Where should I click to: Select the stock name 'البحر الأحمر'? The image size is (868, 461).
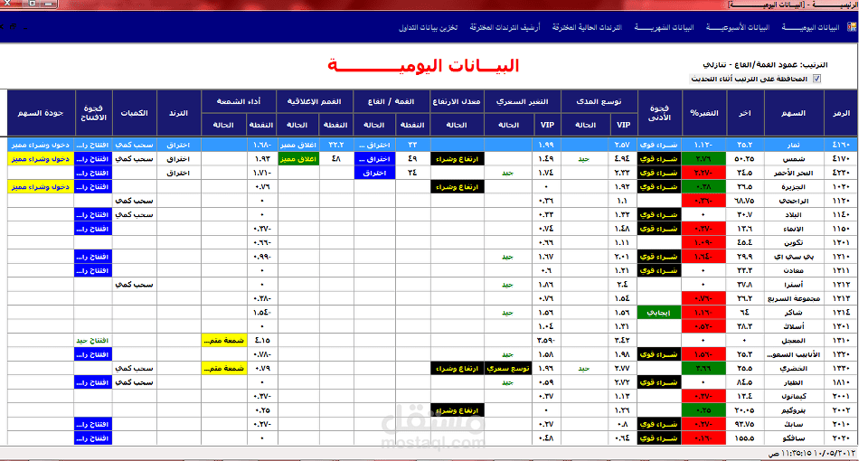pyautogui.click(x=793, y=173)
